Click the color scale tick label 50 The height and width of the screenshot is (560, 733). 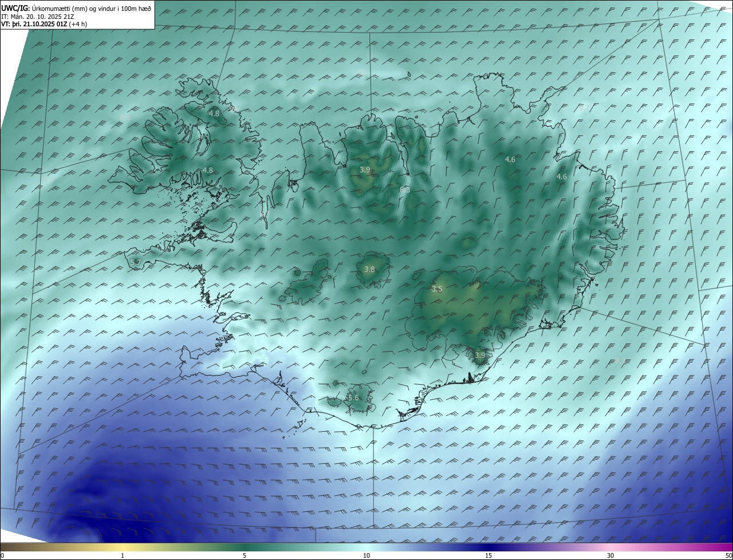click(x=728, y=555)
